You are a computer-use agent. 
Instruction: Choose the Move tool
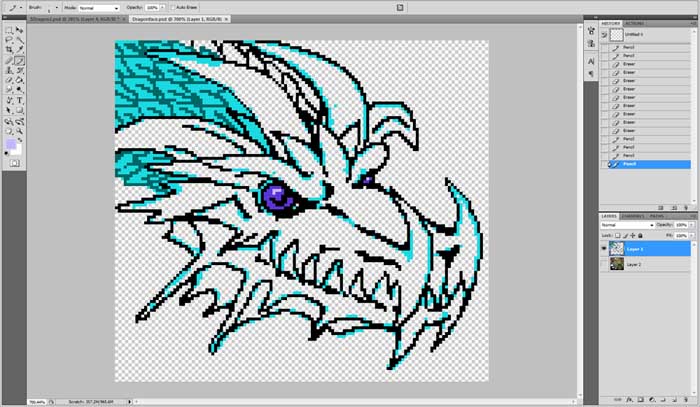19,30
